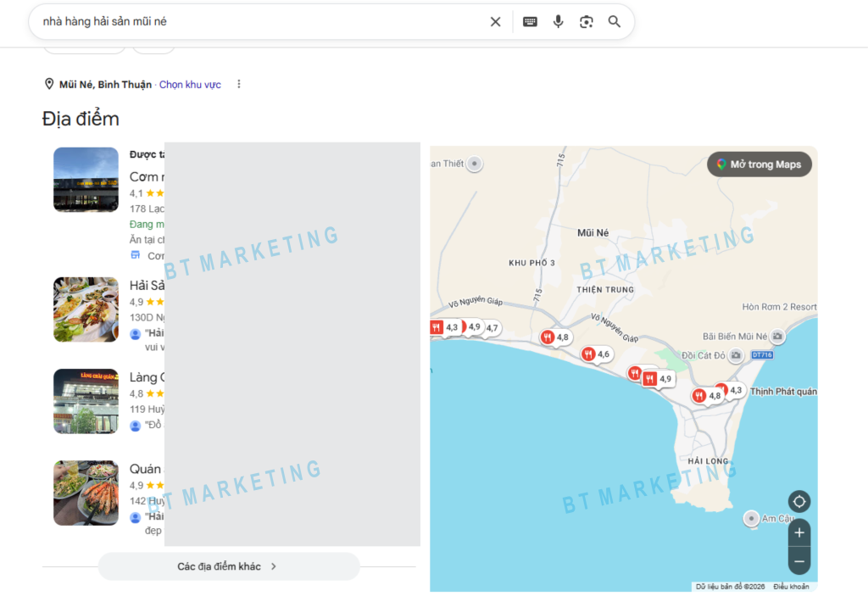The image size is (868, 613).
Task: Click the Am Cậu place marker
Action: (751, 519)
